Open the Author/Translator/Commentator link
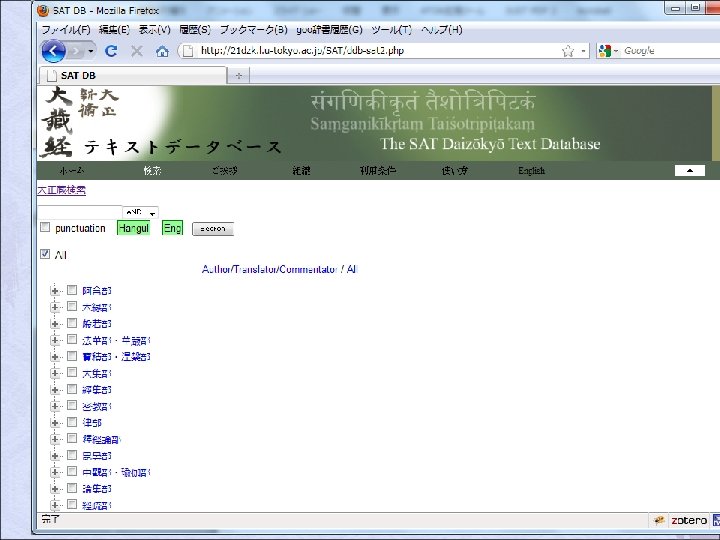This screenshot has width=720, height=540. 270,269
